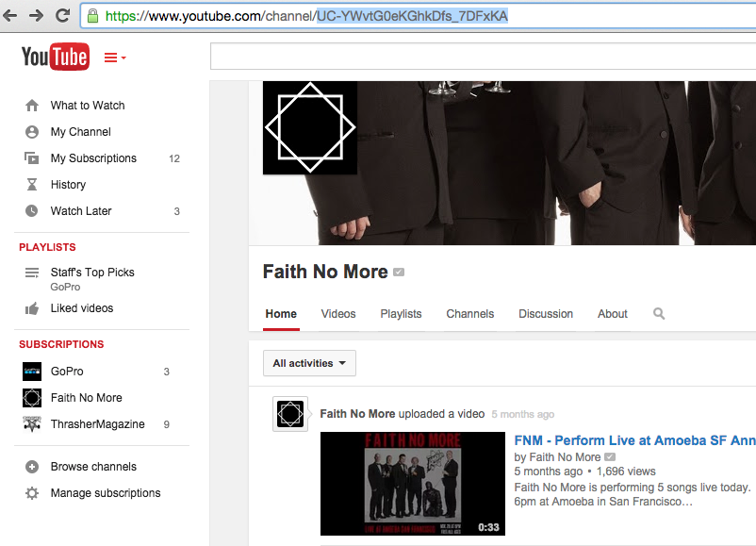Click Manage subscriptions link
This screenshot has height=546, width=756.
tap(106, 493)
